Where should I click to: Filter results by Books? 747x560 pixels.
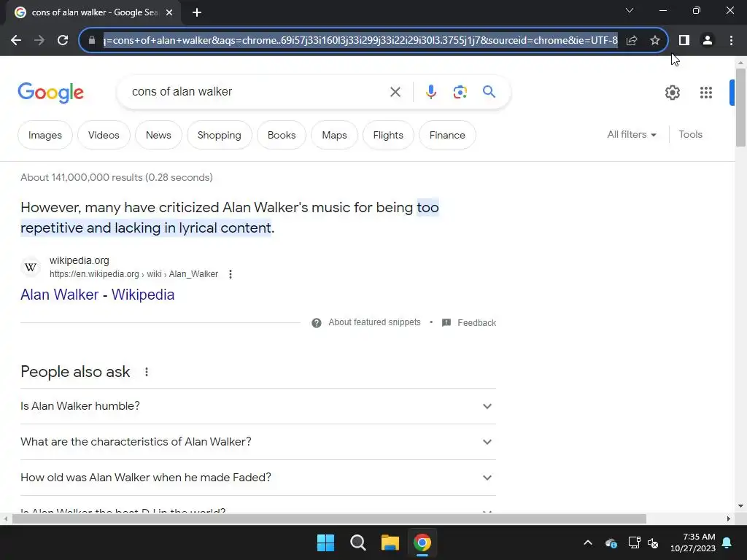[282, 135]
